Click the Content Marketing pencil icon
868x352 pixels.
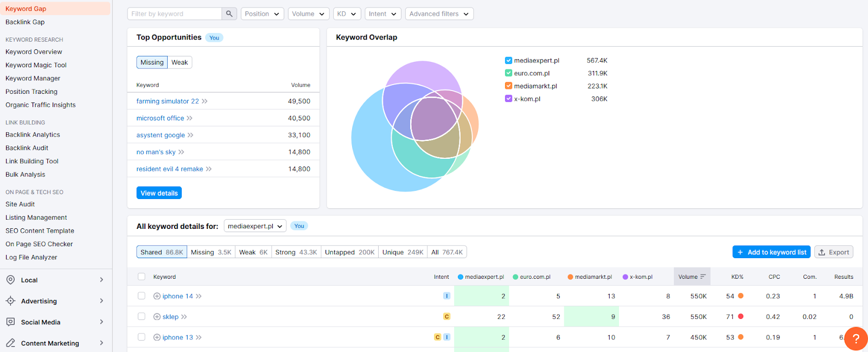(10, 343)
